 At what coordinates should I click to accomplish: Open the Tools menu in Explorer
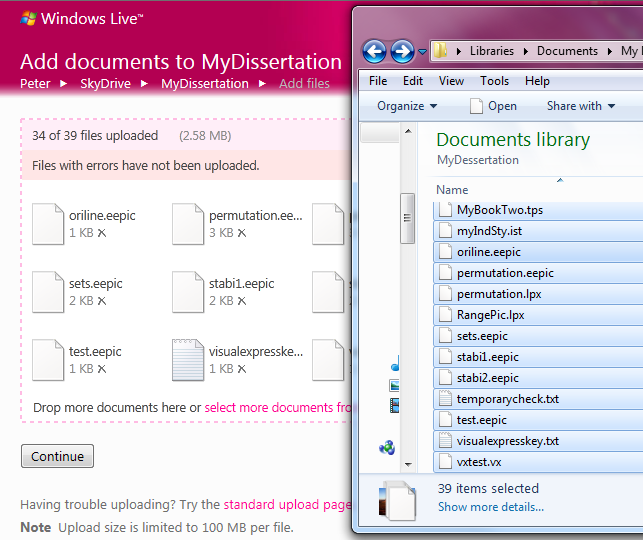coord(495,81)
